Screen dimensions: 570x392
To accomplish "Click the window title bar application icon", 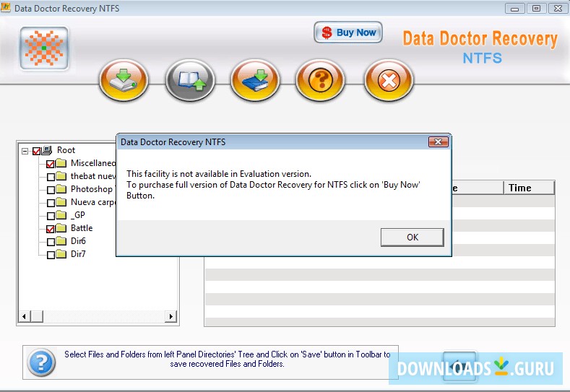I will (x=6, y=8).
